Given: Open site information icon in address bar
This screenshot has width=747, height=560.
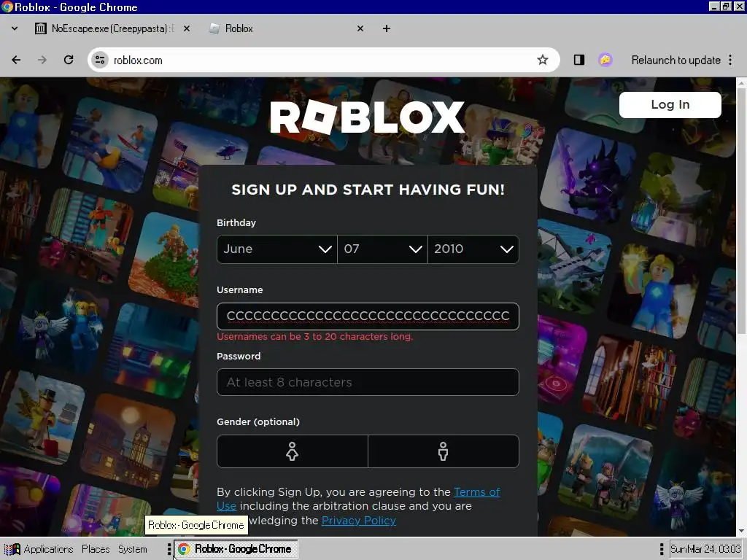Looking at the screenshot, I should 100,60.
